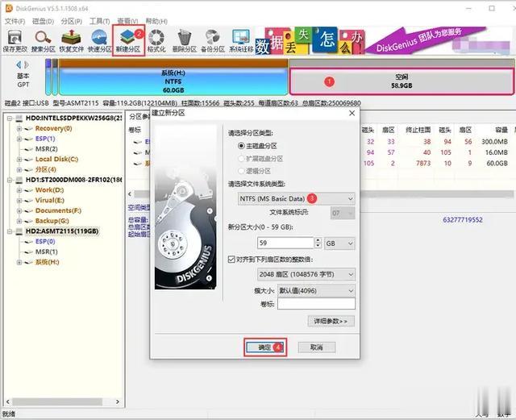Open the 搜索分区 search partition tool
This screenshot has width=516, height=420.
[x=43, y=41]
